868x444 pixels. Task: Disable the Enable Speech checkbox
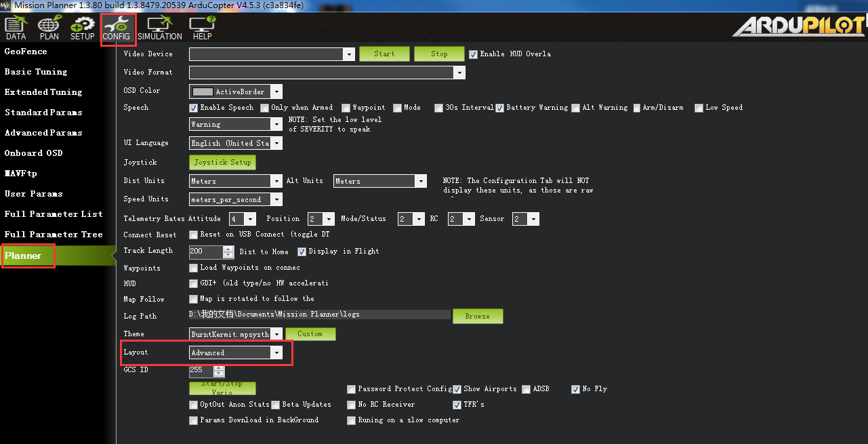click(x=194, y=108)
